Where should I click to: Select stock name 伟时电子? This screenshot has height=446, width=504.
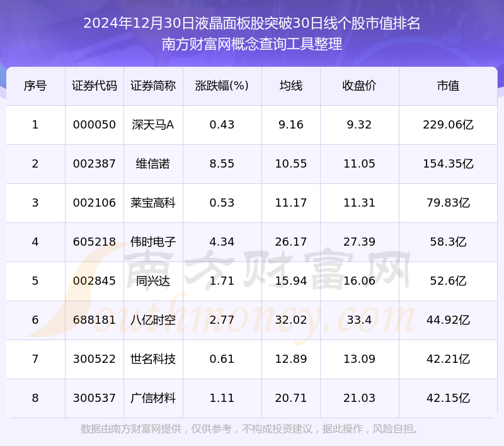point(153,242)
